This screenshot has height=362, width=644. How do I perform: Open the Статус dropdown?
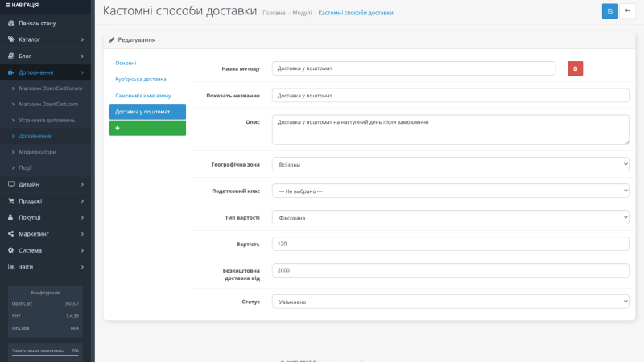tap(450, 302)
